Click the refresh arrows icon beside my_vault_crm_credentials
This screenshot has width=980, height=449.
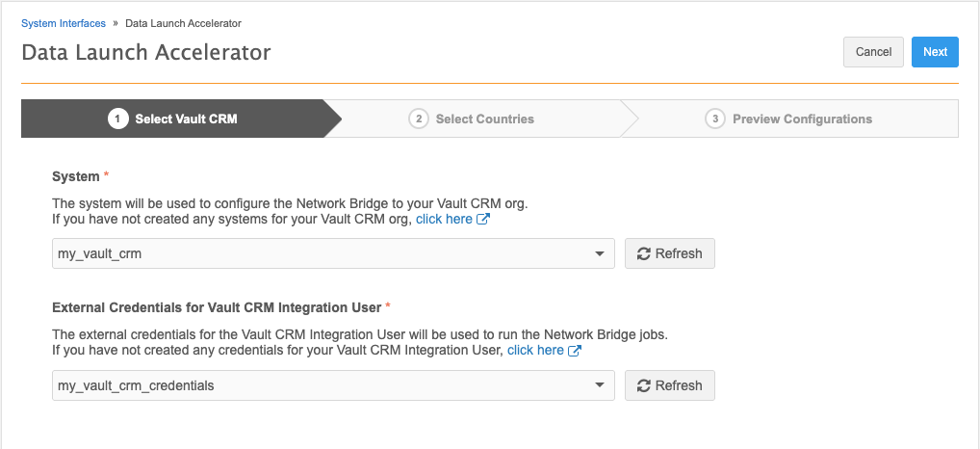(x=644, y=385)
